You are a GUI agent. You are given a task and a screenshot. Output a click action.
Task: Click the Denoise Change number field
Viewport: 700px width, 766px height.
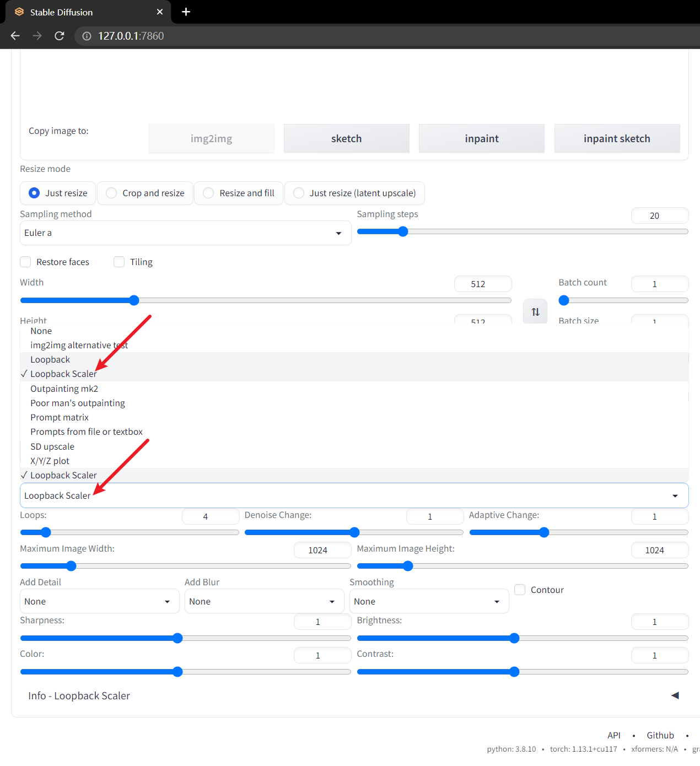pos(435,516)
